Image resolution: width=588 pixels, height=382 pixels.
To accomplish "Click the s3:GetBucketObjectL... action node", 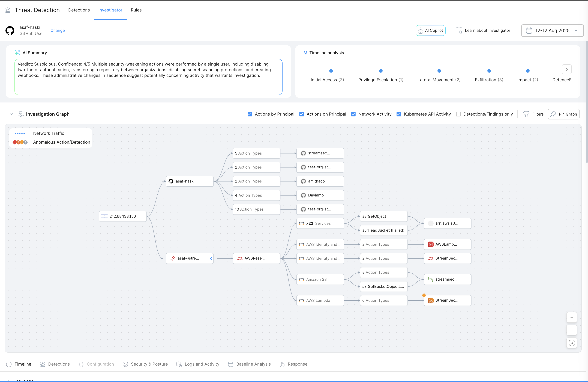I will [x=384, y=287].
